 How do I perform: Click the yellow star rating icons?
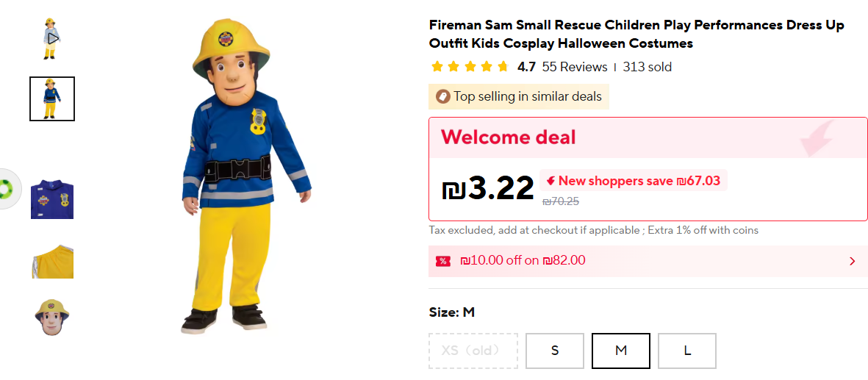[x=470, y=67]
